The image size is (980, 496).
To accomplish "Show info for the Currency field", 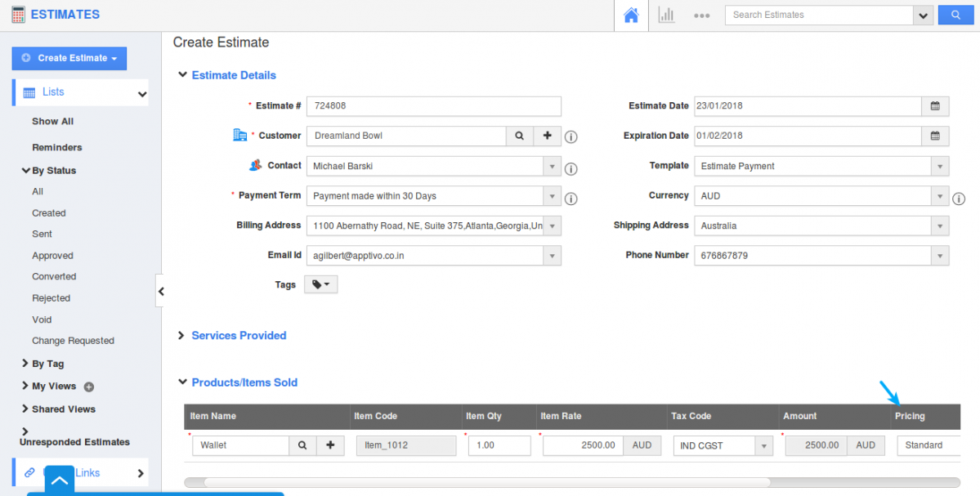I will pyautogui.click(x=959, y=199).
